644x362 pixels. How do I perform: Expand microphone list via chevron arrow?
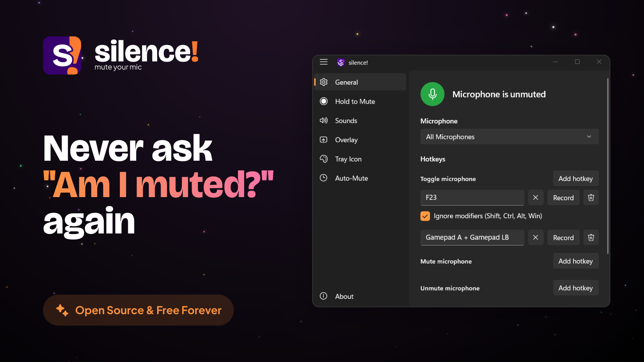pyautogui.click(x=589, y=137)
